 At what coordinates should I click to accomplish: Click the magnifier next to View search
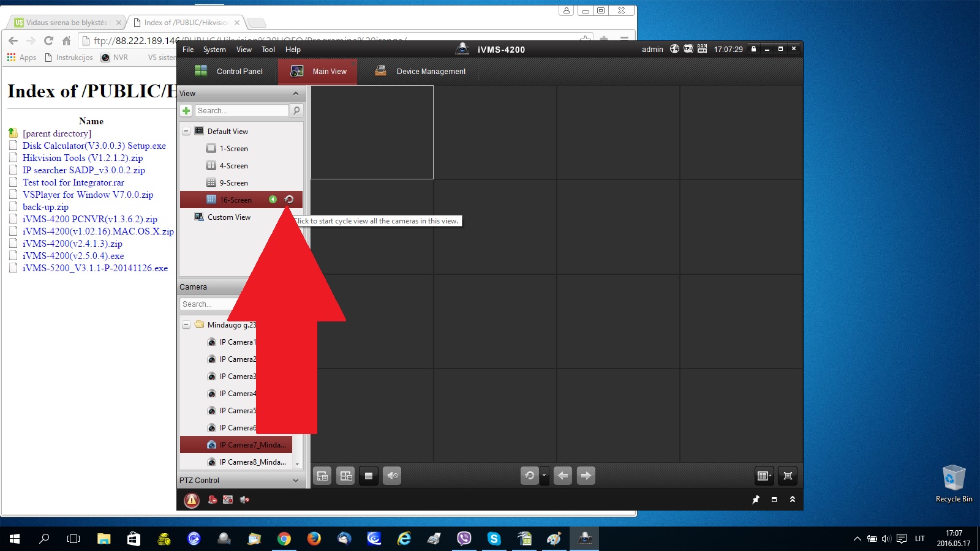click(296, 111)
